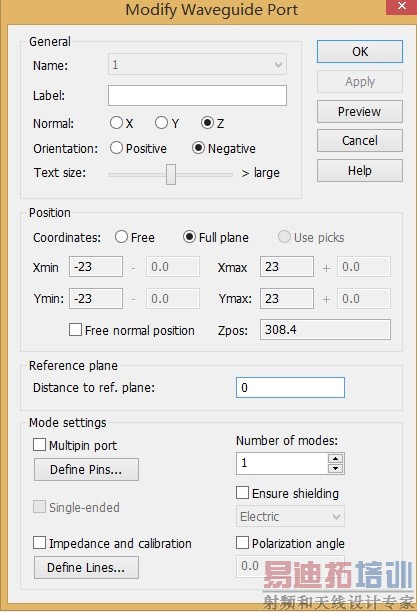Enable the Multipin port checkbox

pos(39,445)
